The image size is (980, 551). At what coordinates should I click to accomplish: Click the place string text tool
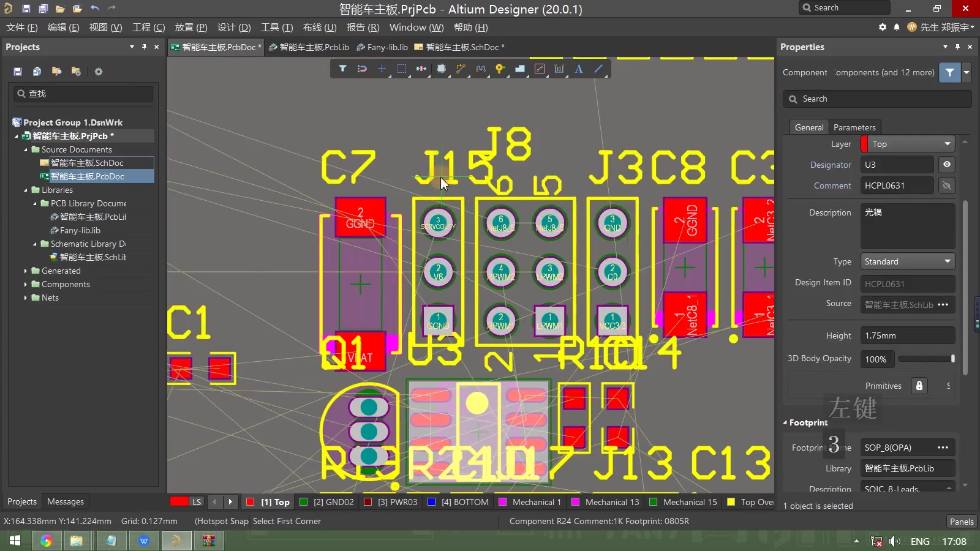tap(579, 69)
